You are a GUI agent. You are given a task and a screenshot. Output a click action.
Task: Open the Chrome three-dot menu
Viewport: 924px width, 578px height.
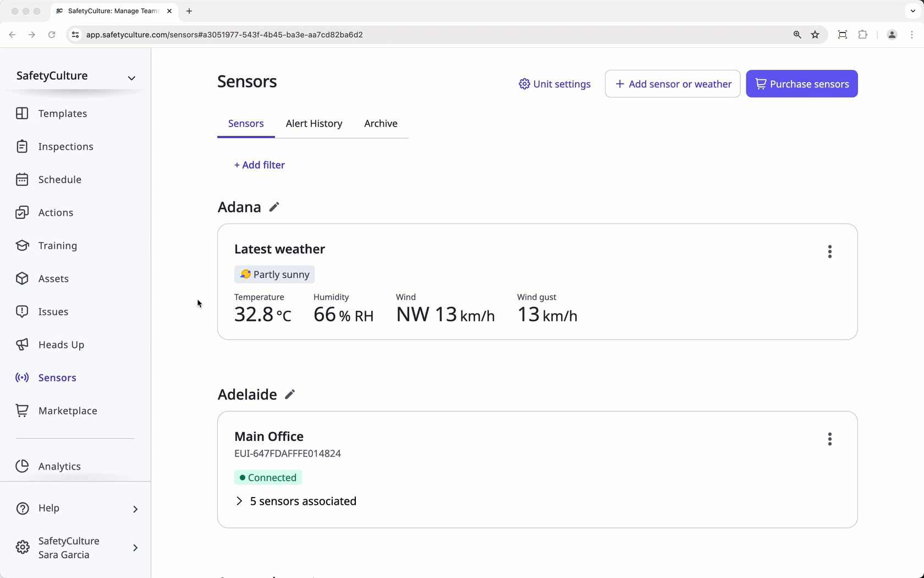(912, 35)
